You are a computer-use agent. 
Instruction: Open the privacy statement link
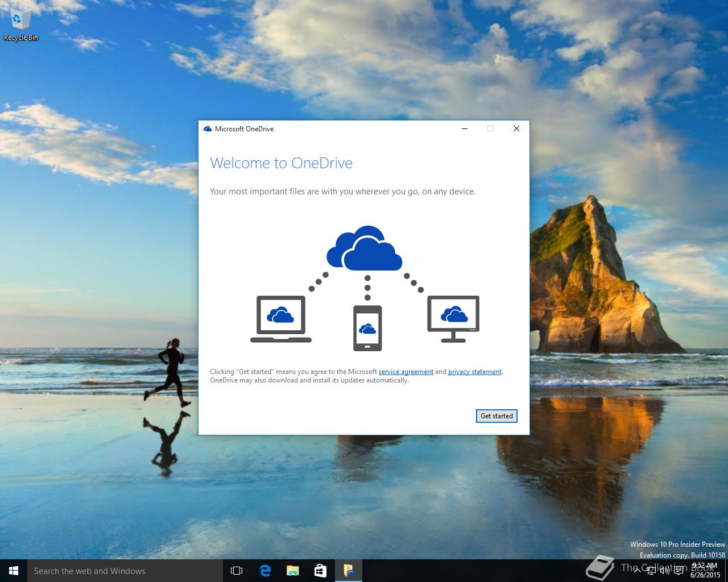coord(475,372)
